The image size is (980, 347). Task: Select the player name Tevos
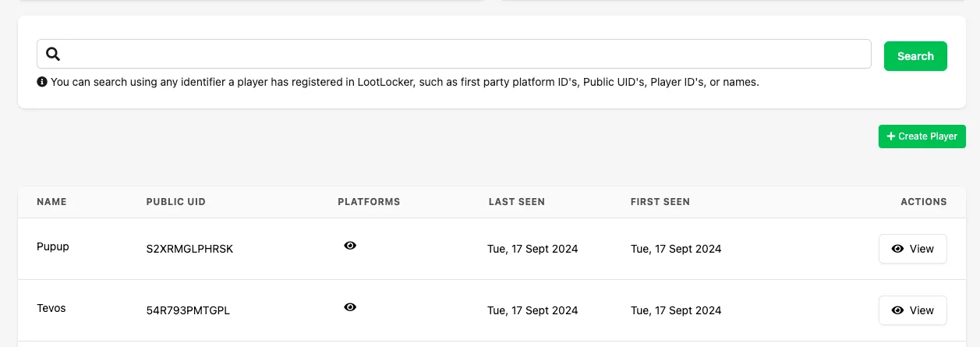pos(51,308)
